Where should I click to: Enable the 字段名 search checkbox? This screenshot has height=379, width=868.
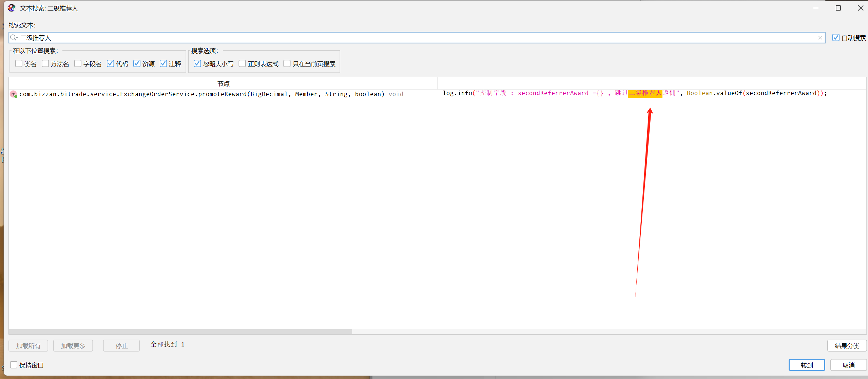78,64
